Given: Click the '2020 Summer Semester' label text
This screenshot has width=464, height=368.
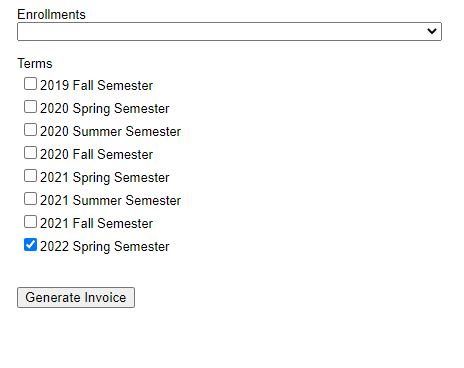Looking at the screenshot, I should click(x=110, y=132).
